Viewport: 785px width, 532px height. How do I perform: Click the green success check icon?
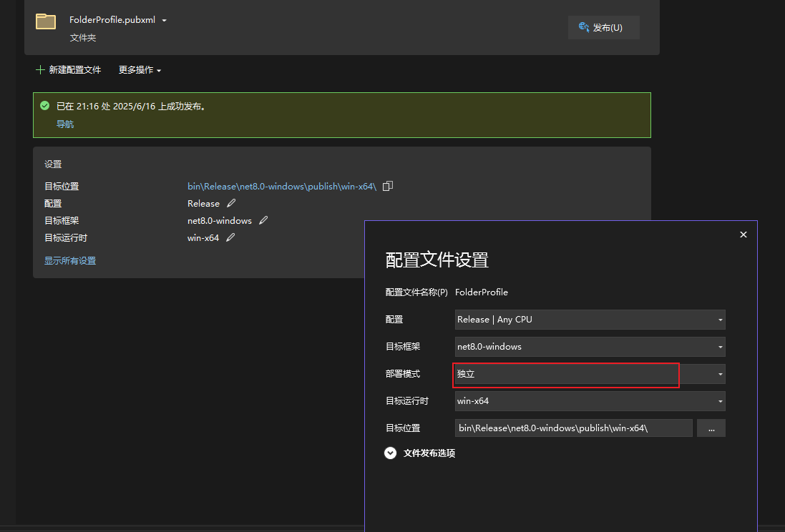(44, 106)
